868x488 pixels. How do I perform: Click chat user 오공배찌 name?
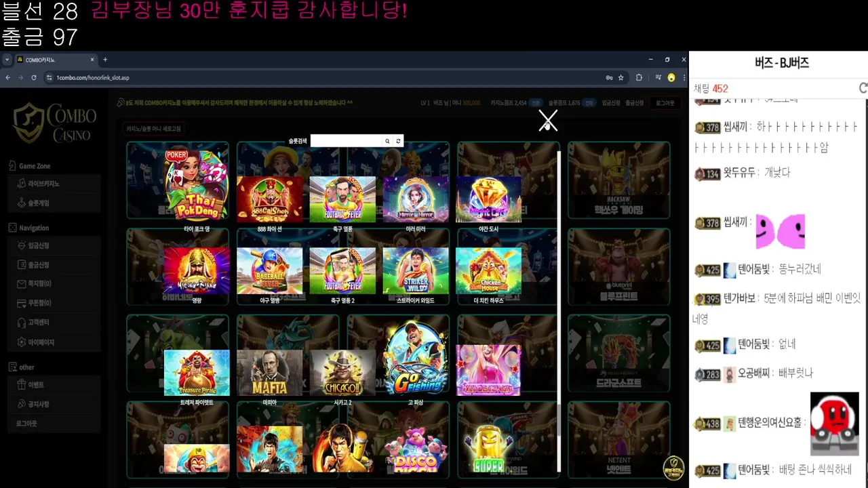[754, 373]
